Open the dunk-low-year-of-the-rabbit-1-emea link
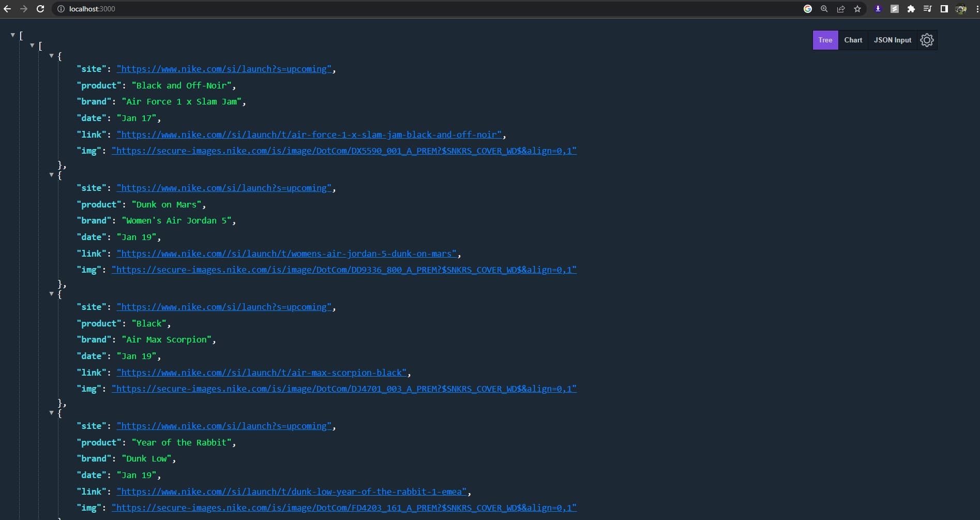980x520 pixels. pos(292,492)
